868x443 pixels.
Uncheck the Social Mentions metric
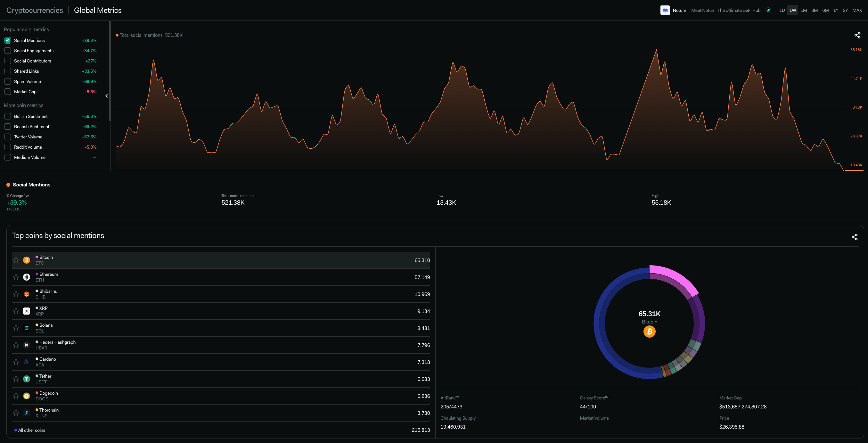pyautogui.click(x=8, y=40)
